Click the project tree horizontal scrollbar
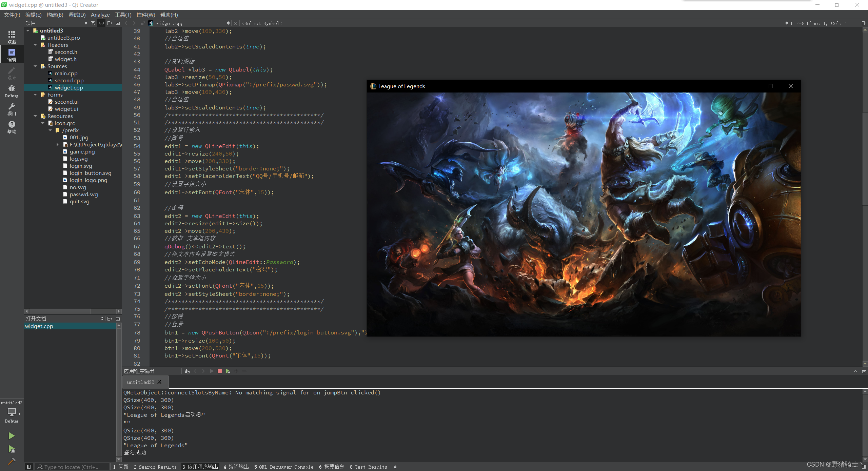The height and width of the screenshot is (471, 868). (60, 311)
